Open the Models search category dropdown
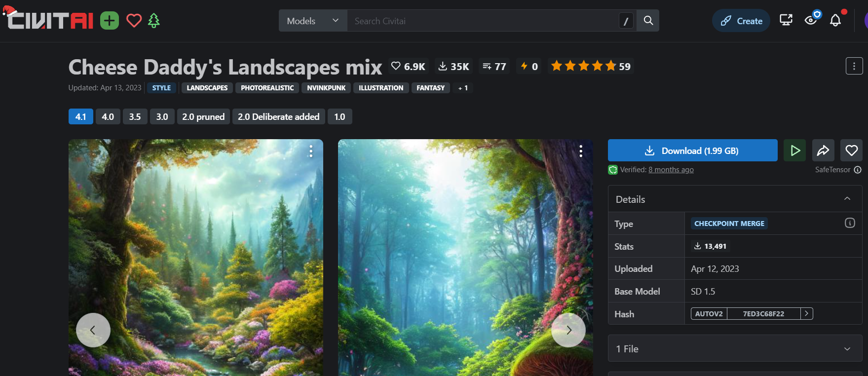The image size is (868, 376). point(313,21)
